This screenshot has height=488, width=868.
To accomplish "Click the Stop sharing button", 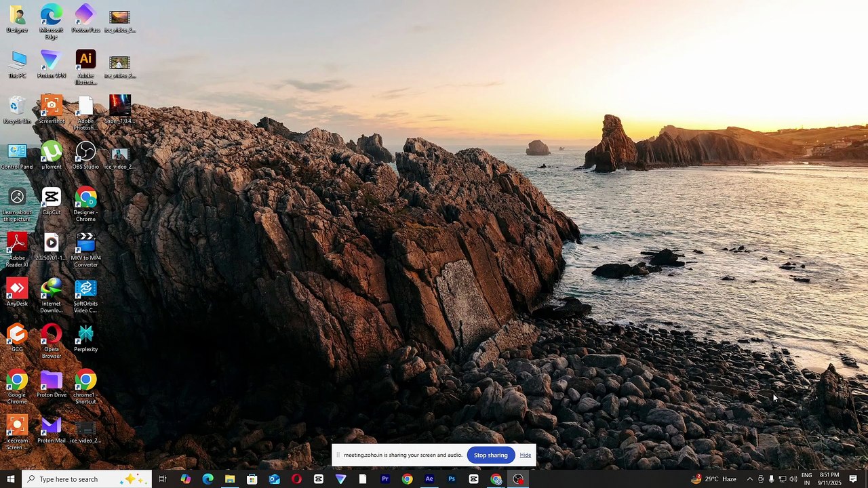I will [x=490, y=455].
